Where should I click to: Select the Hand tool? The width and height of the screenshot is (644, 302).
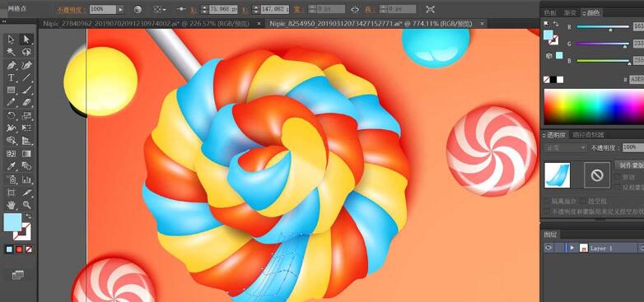[x=12, y=204]
